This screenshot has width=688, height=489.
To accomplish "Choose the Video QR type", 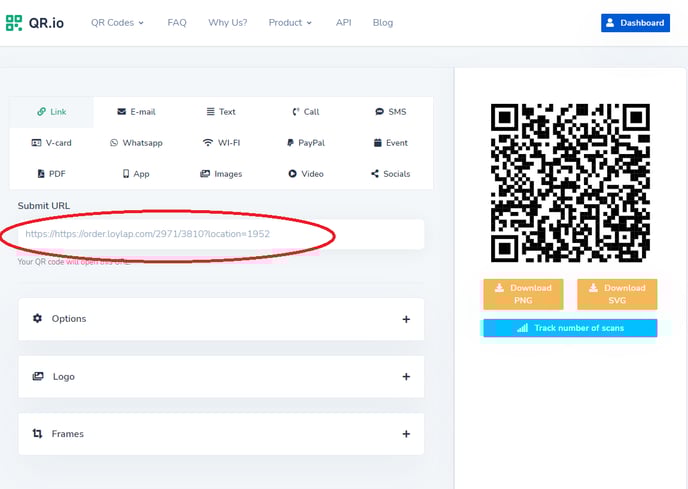I will (x=305, y=174).
